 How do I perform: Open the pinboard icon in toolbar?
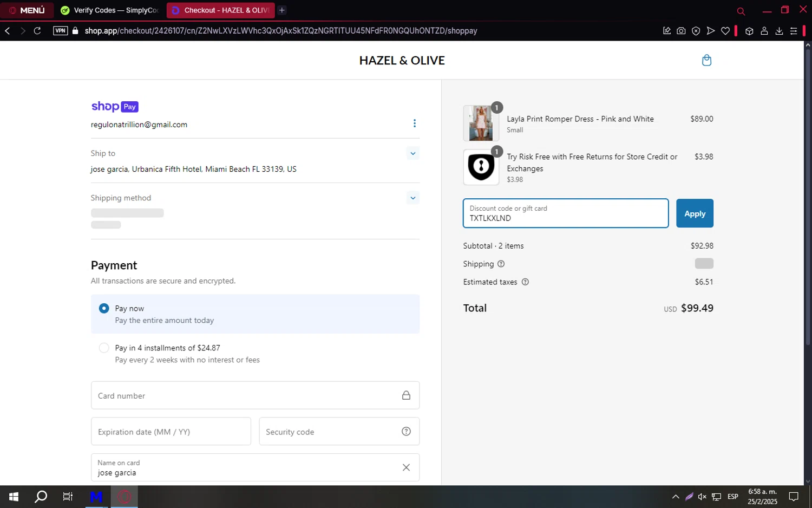point(667,31)
